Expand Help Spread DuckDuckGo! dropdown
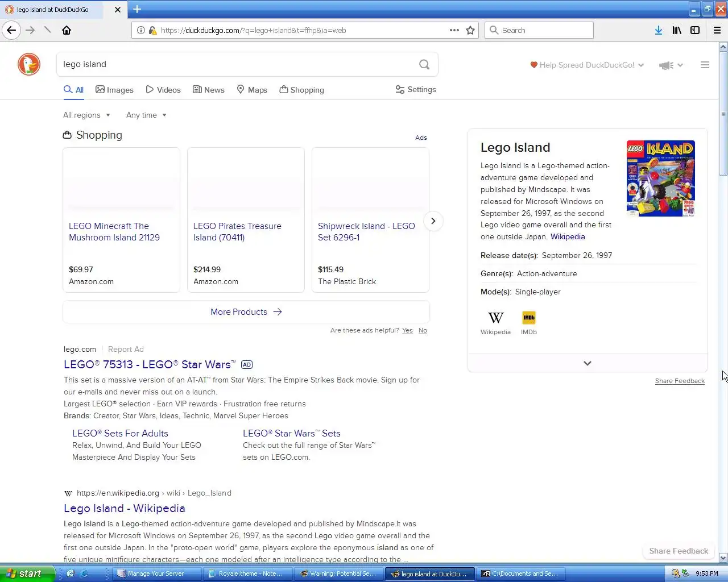Viewport: 728px width, 582px height. click(587, 65)
